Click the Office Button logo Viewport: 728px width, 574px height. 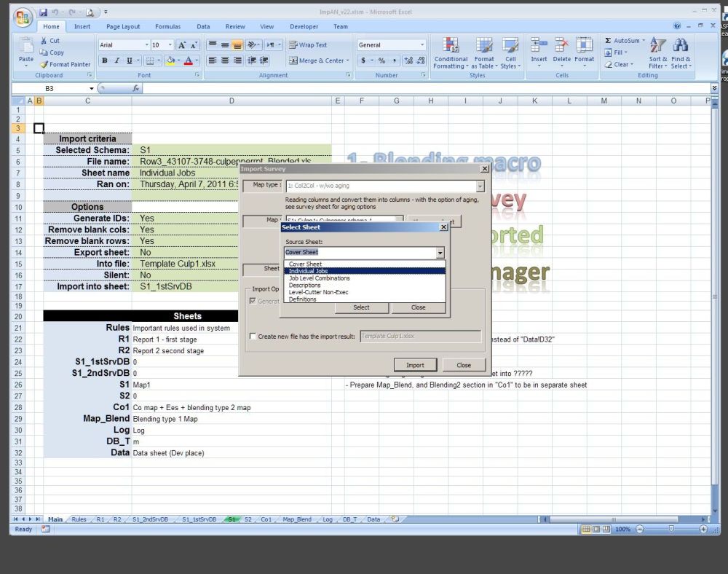[23, 16]
